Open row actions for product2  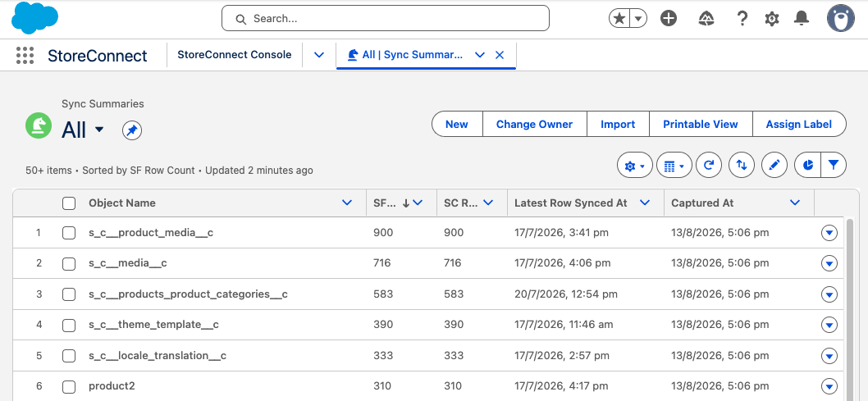(x=829, y=386)
